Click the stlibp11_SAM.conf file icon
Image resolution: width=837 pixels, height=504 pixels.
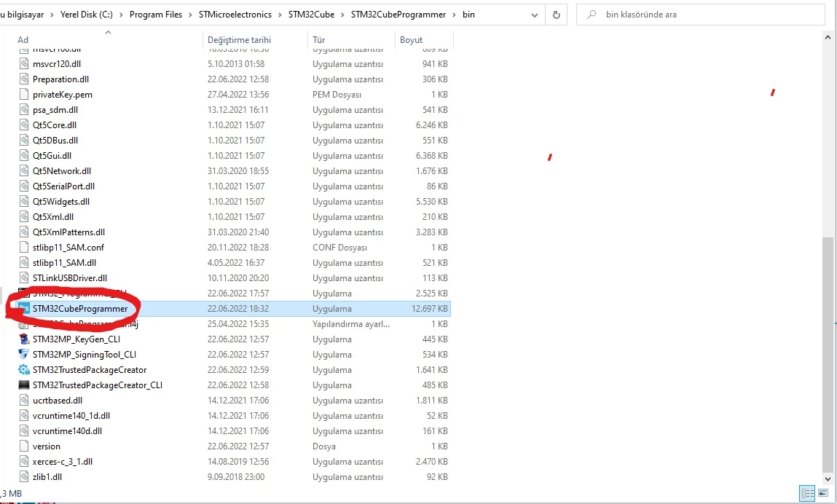[x=23, y=247]
